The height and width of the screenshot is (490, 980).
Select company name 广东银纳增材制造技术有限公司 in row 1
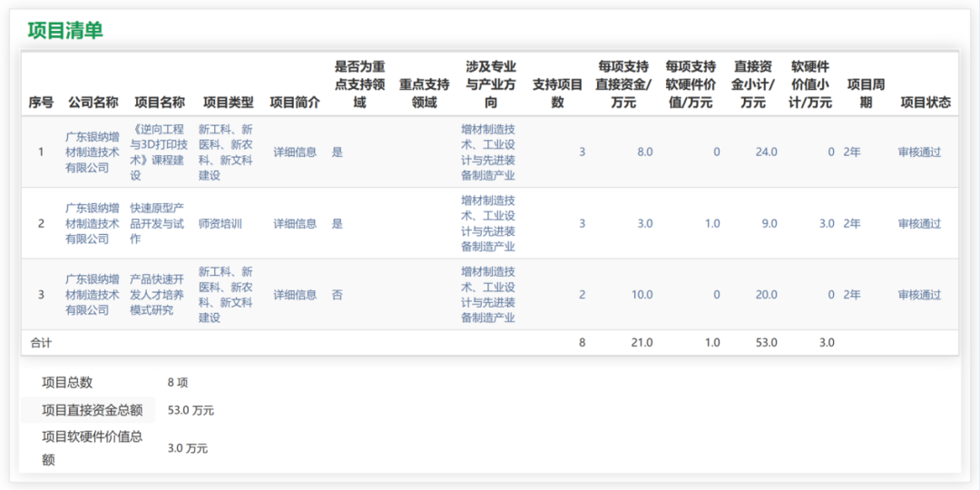pyautogui.click(x=92, y=152)
